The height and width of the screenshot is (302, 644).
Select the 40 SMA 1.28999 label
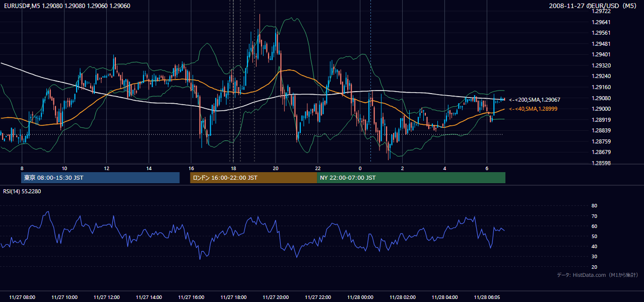point(533,109)
